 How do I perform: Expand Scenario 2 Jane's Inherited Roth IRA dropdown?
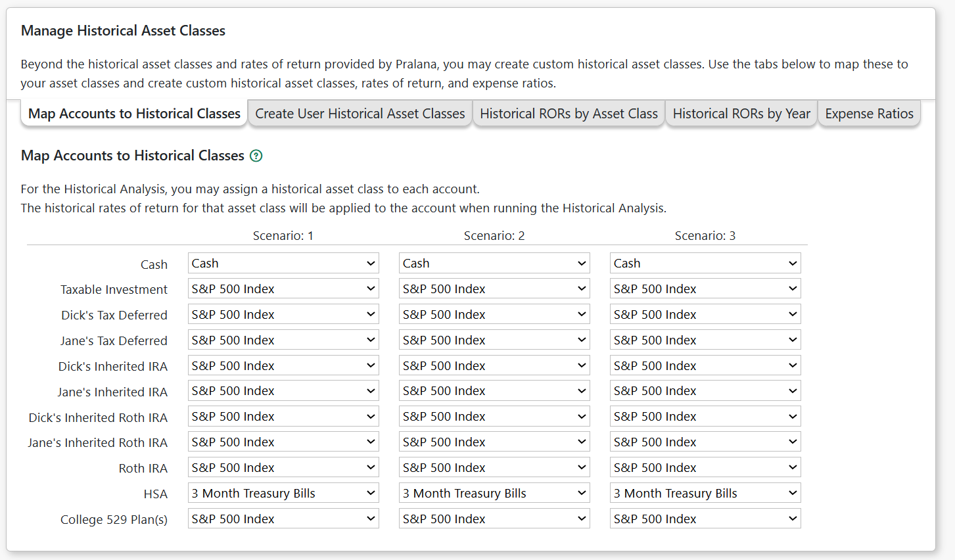pos(494,442)
